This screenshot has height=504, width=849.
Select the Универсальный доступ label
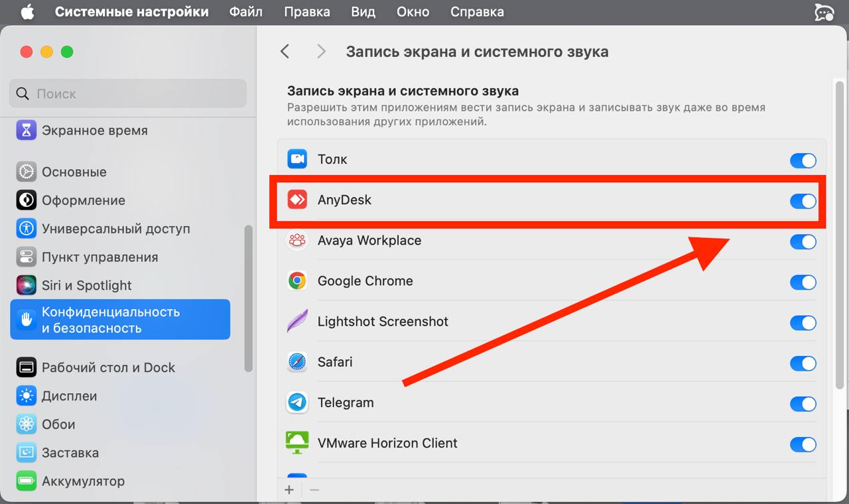pos(116,229)
